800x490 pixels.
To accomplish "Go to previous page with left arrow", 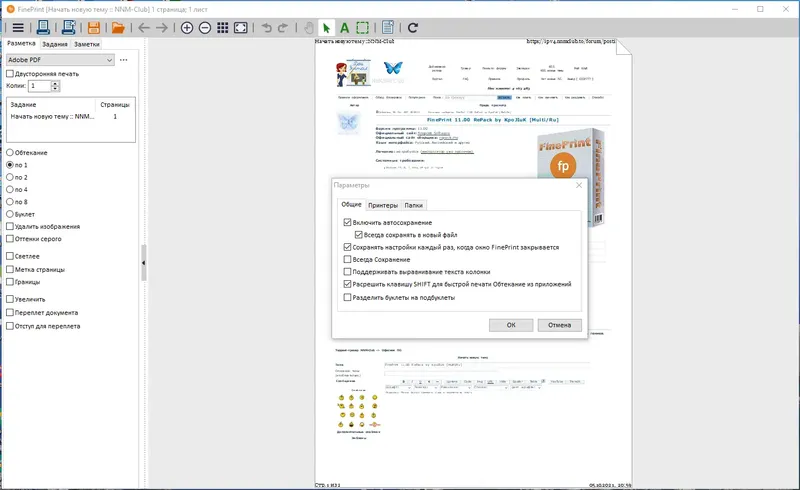I will click(144, 28).
